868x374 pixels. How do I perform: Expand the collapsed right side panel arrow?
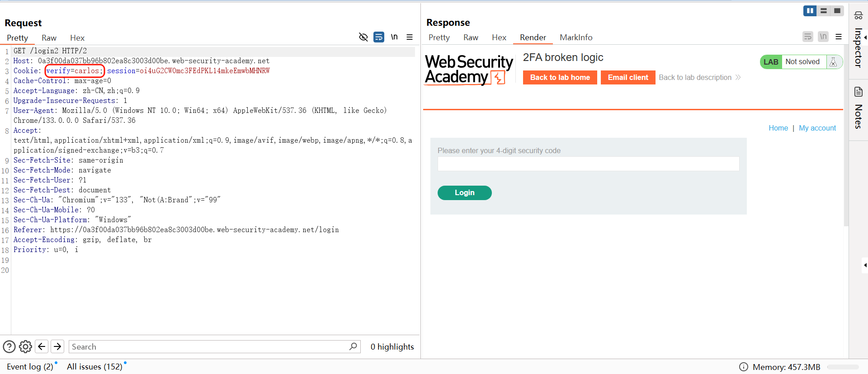865,265
